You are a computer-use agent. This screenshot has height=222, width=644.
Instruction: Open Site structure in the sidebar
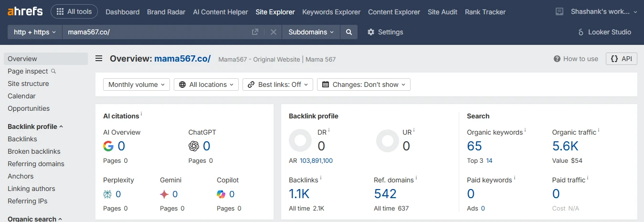pyautogui.click(x=28, y=84)
